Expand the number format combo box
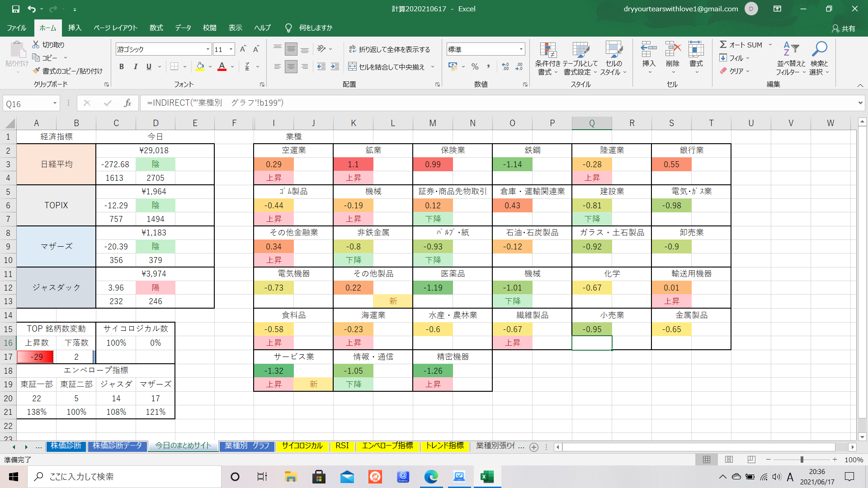The height and width of the screenshot is (488, 868). pos(521,49)
